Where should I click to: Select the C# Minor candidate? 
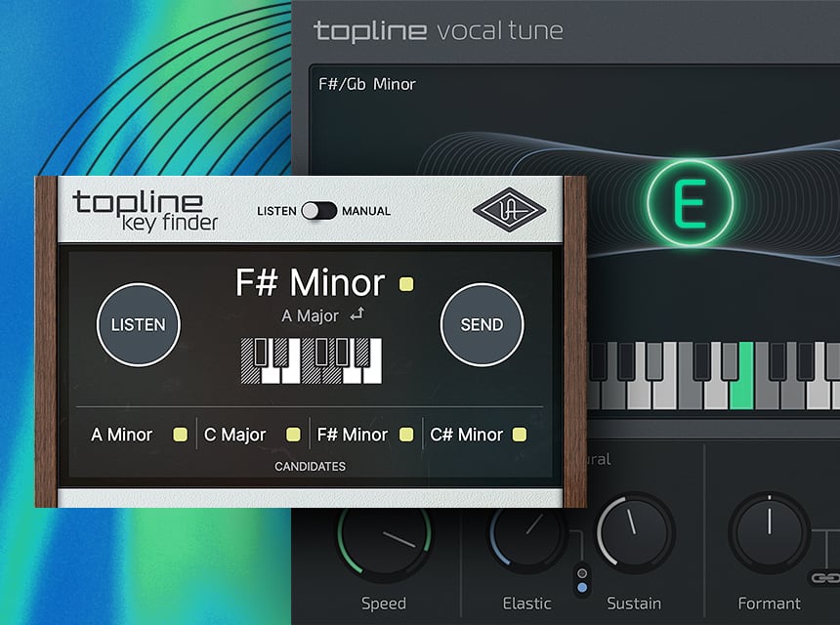pos(466,435)
